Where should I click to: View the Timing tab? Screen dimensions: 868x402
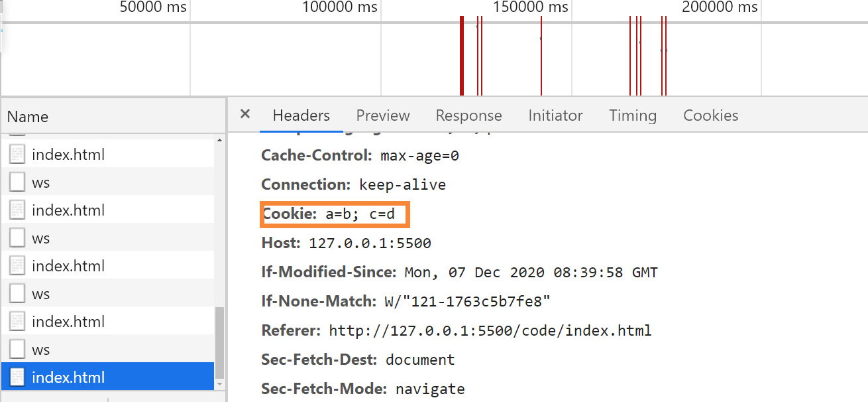point(633,115)
